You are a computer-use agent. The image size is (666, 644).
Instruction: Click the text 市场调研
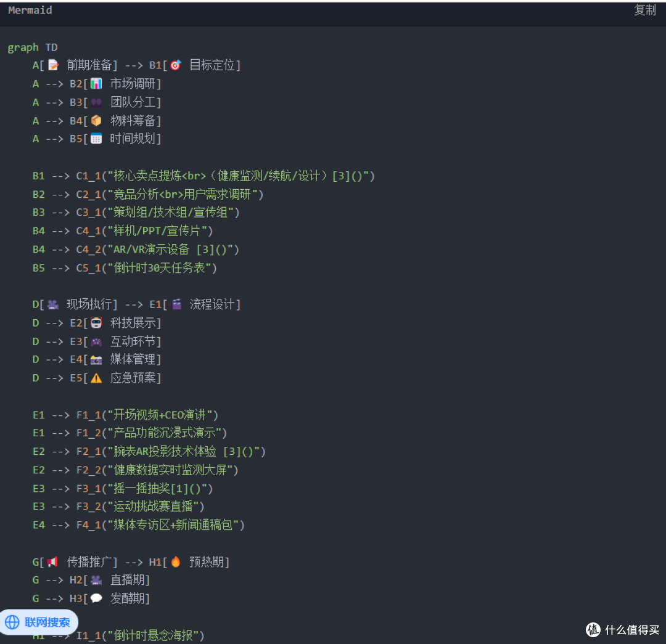[133, 84]
